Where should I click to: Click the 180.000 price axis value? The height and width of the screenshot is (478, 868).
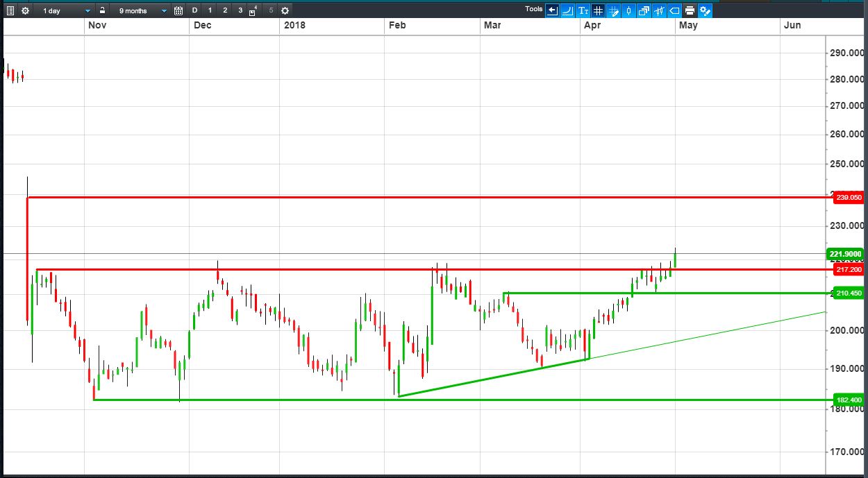tap(847, 409)
